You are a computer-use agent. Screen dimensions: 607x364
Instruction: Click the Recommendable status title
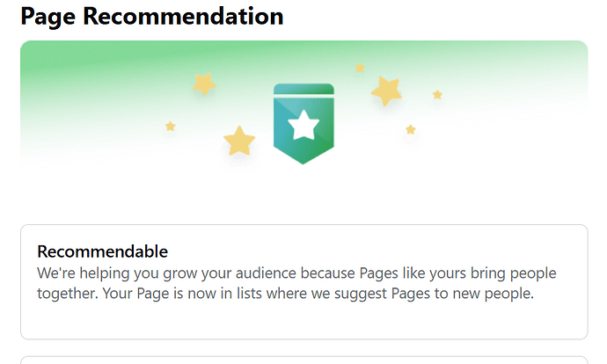tap(103, 251)
